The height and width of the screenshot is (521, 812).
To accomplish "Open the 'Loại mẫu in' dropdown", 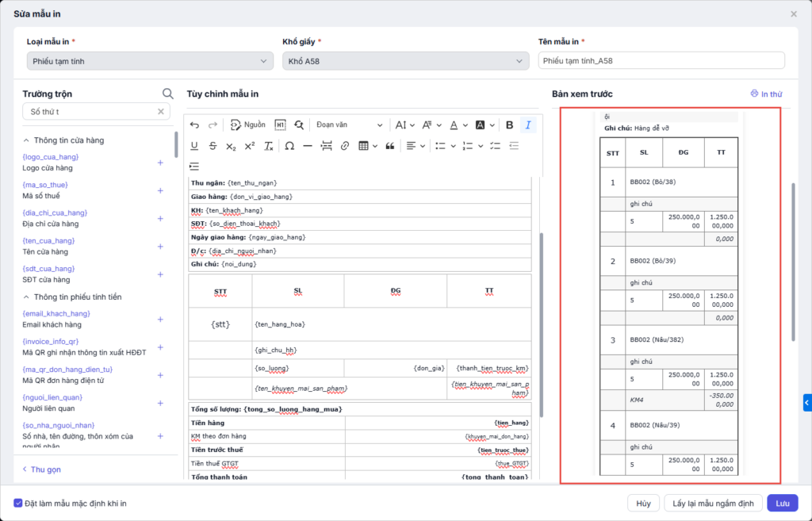I will 149,61.
